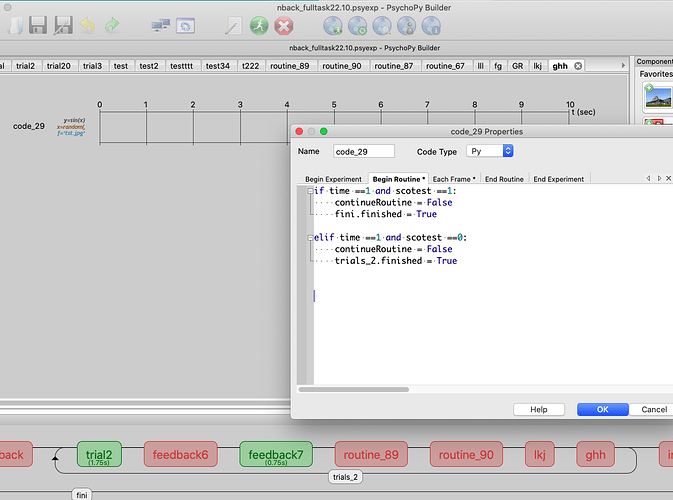Viewport: 673px width, 500px height.
Task: Click the ghh routine box in the flow
Action: click(595, 454)
